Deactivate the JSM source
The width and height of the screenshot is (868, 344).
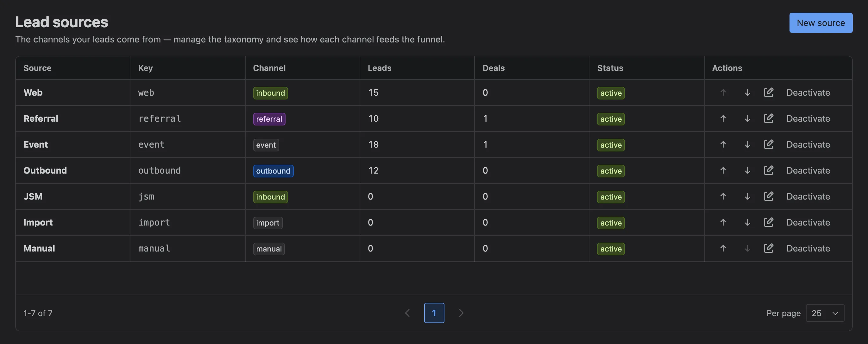tap(808, 196)
